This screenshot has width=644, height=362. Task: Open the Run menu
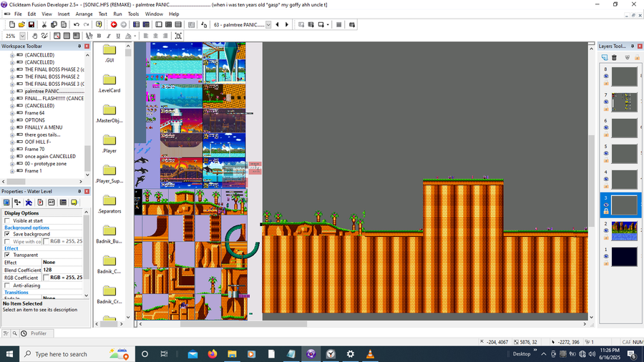(117, 14)
